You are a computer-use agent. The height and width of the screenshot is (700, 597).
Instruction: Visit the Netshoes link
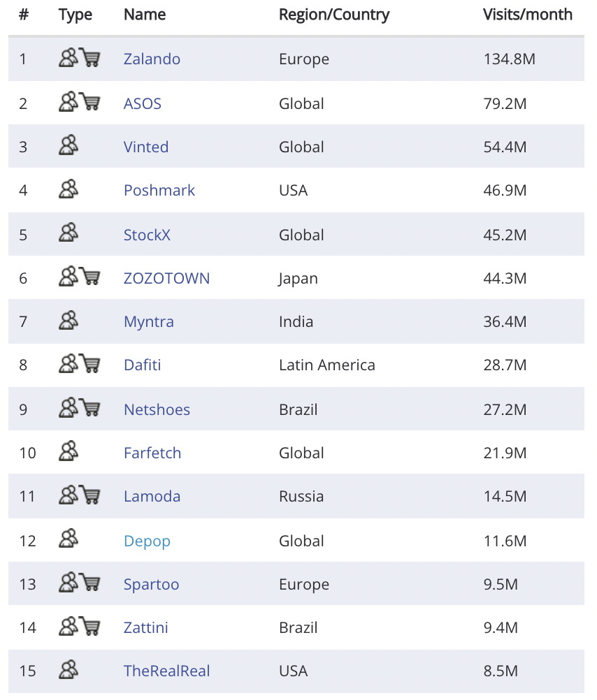pos(157,410)
